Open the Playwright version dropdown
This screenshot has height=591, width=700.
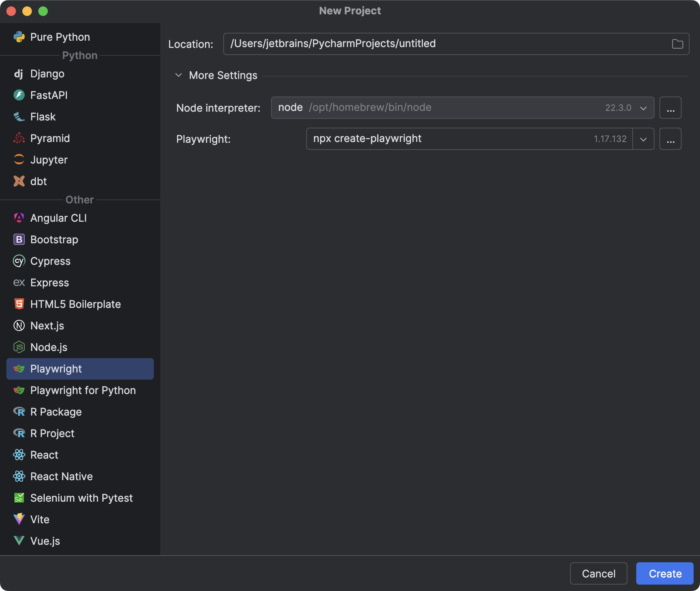click(643, 139)
